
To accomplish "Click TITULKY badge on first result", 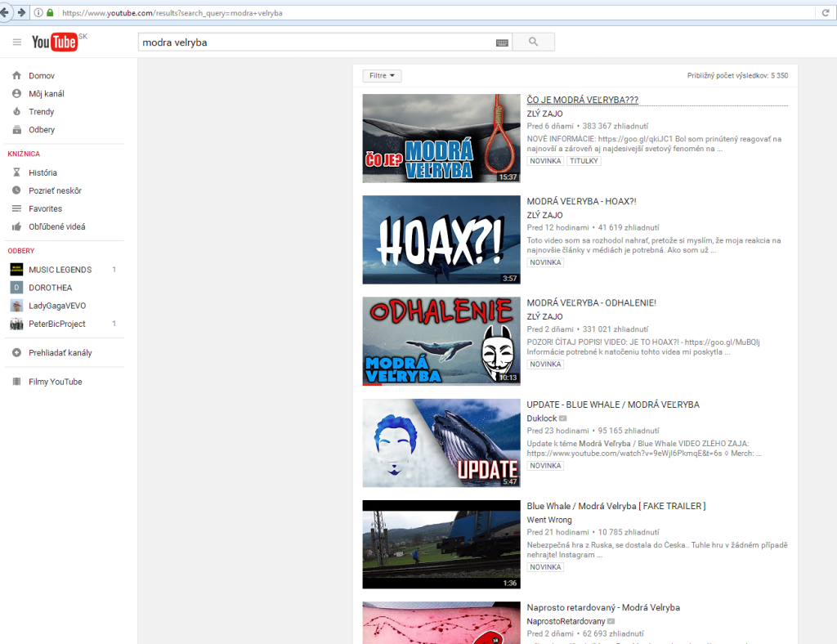I will point(584,161).
